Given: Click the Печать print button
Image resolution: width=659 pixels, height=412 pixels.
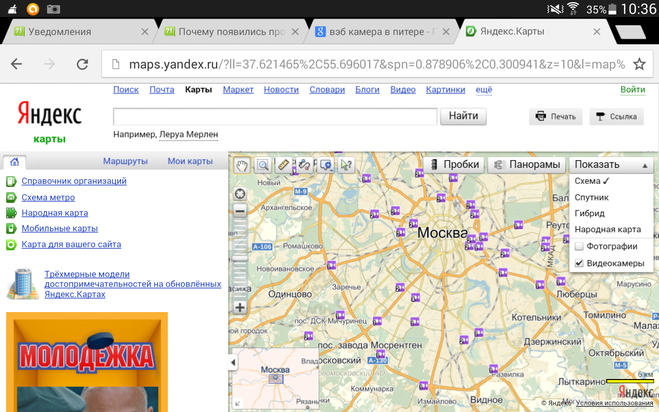Looking at the screenshot, I should [556, 116].
